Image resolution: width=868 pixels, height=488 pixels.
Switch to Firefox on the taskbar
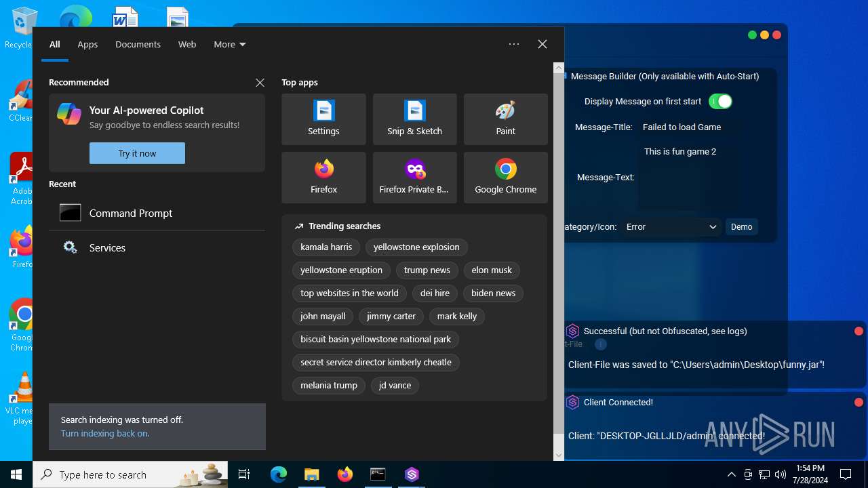coord(344,474)
